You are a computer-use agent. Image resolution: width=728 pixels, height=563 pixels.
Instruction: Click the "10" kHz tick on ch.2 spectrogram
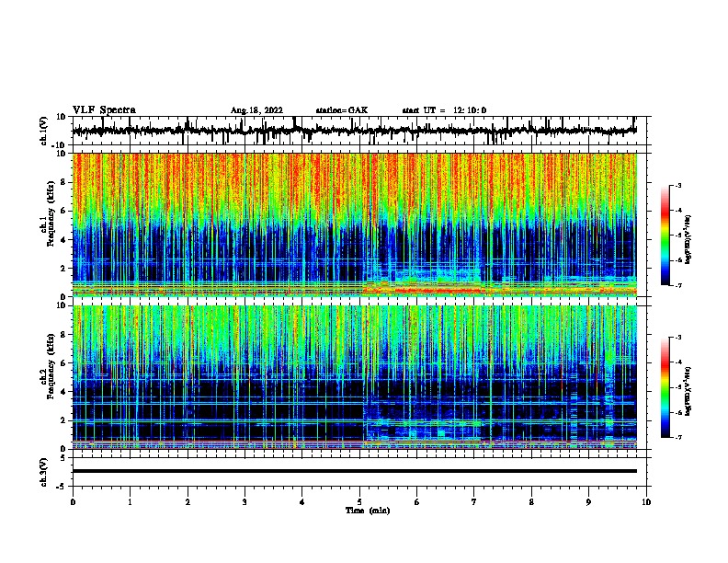pos(62,305)
